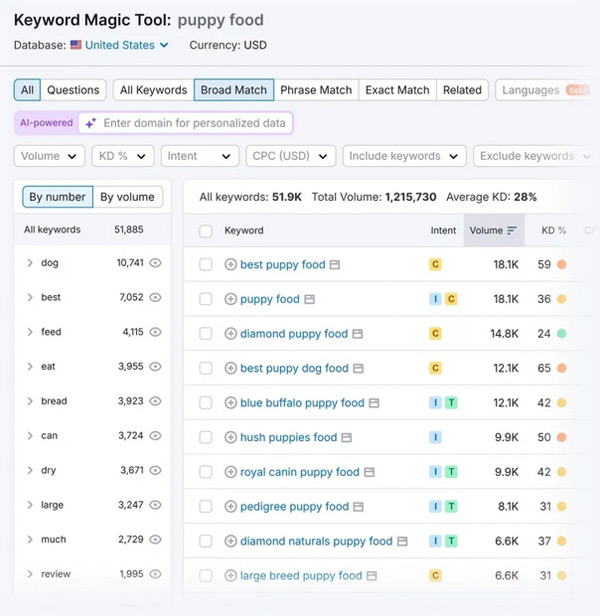The image size is (600, 616).
Task: Expand the feed keyword group
Action: point(30,332)
